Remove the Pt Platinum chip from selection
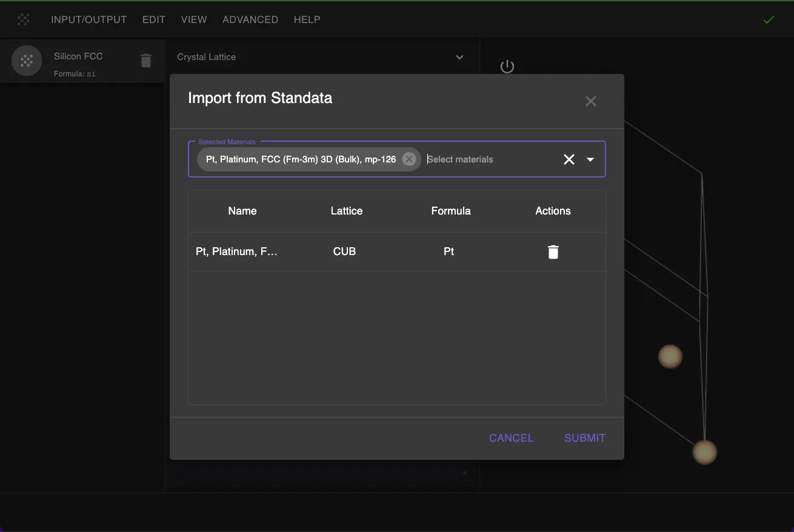Screen dimensions: 794x532 [409, 159]
